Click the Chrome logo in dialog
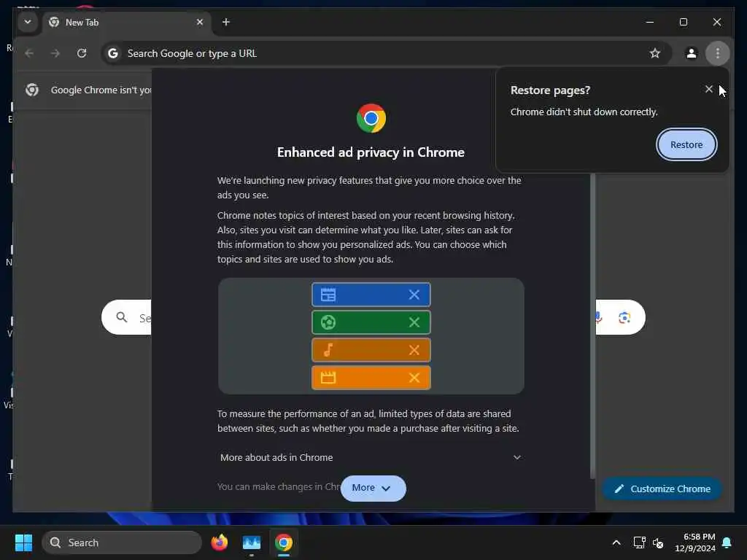The height and width of the screenshot is (560, 747). tap(371, 118)
